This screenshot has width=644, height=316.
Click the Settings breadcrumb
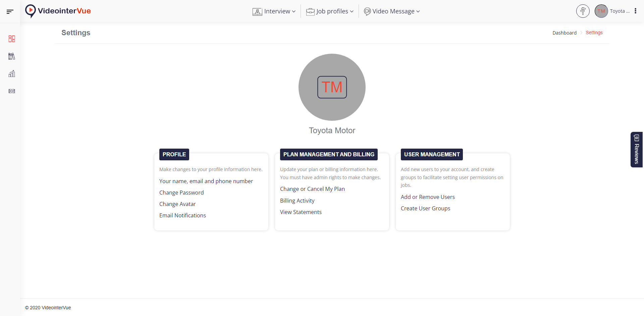point(594,33)
